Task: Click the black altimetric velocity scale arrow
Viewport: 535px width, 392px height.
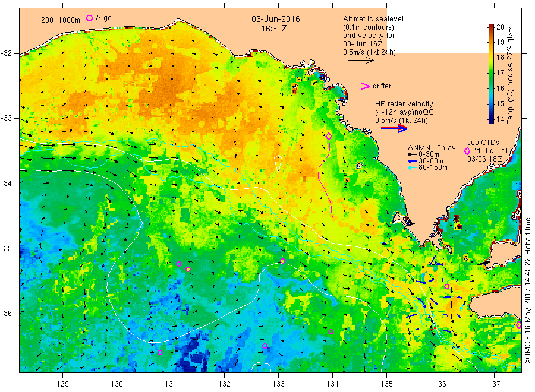Action: [x=361, y=61]
